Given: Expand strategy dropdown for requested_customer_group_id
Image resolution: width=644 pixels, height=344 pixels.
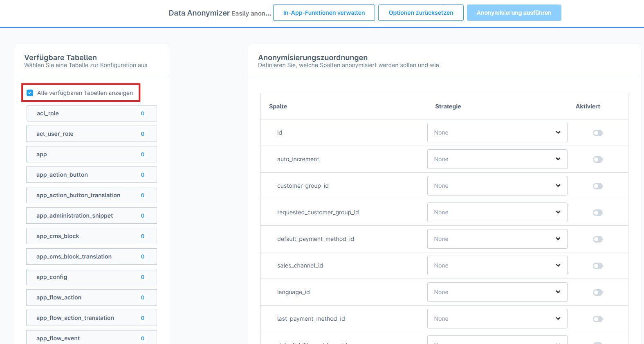Looking at the screenshot, I should 497,212.
